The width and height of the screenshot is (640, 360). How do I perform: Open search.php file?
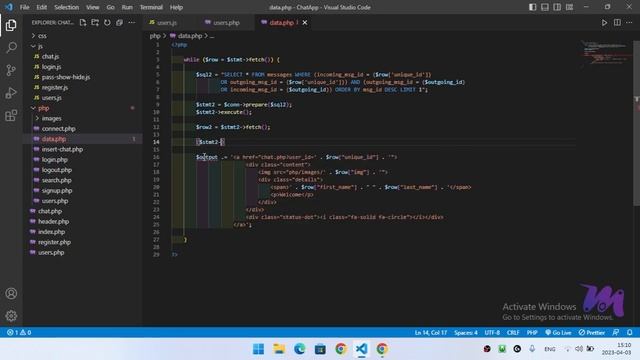[56, 180]
